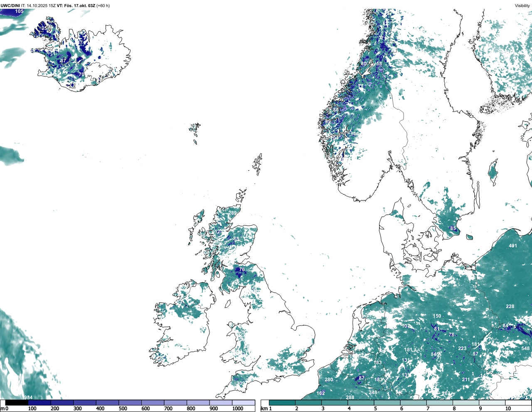Click the lightest legend swatch right of 1000
The width and height of the screenshot is (532, 412).
click(x=244, y=402)
